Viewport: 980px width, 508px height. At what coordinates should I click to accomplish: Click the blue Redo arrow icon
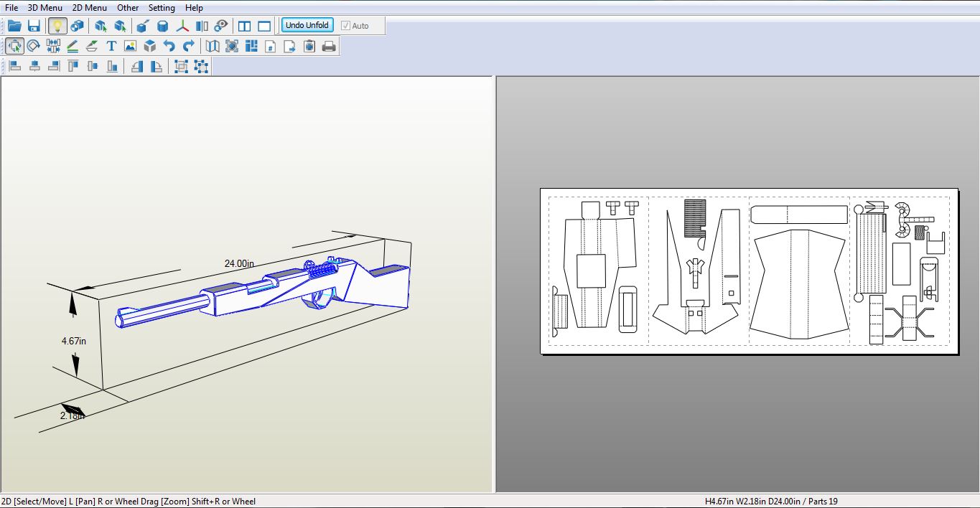188,46
